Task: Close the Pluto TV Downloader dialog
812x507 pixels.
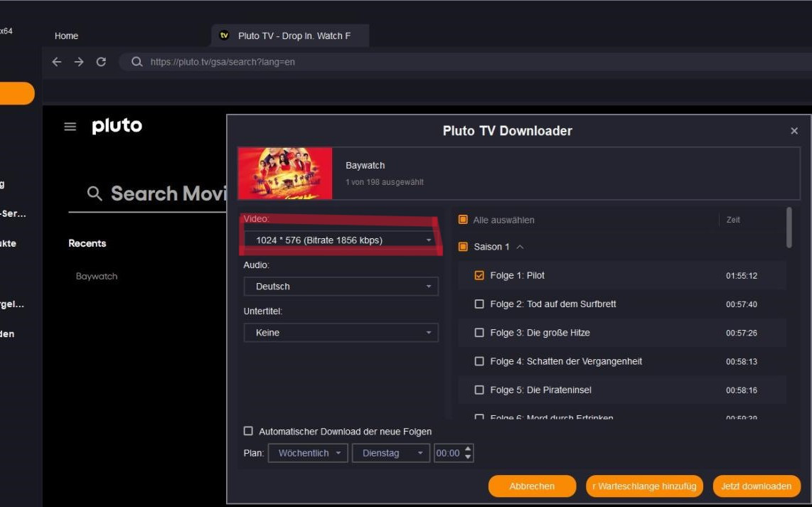Action: [x=794, y=131]
